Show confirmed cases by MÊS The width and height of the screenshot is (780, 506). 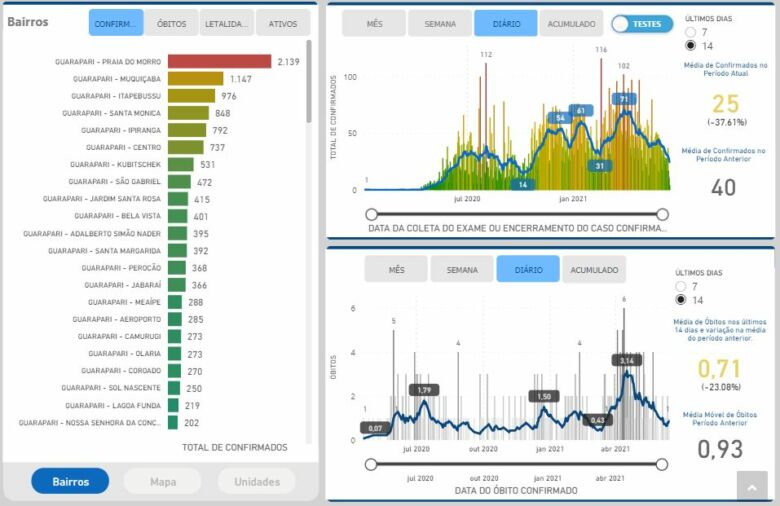click(375, 23)
